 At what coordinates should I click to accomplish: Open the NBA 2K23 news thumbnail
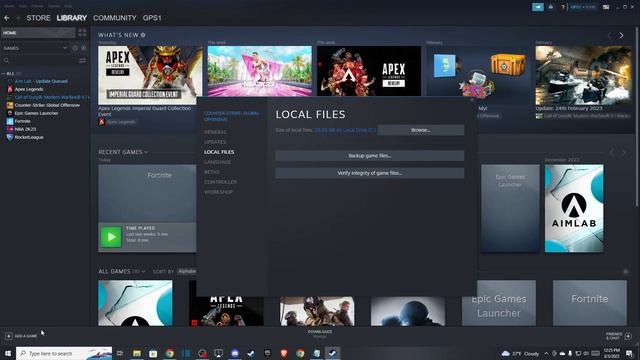260,71
